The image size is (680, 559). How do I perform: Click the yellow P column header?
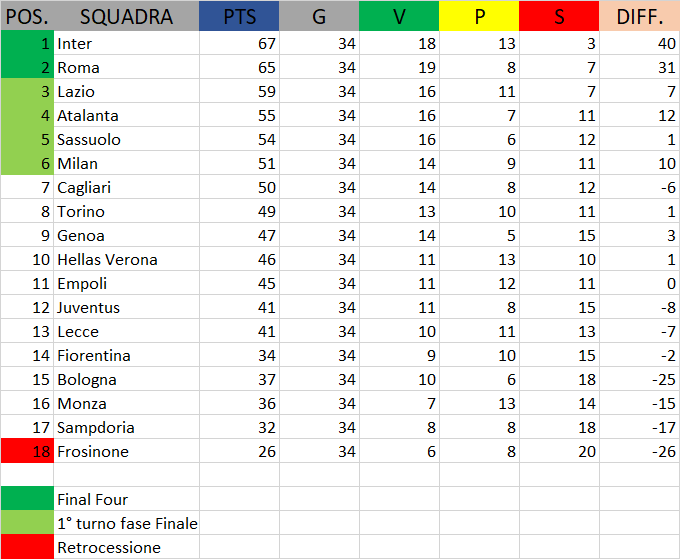479,17
